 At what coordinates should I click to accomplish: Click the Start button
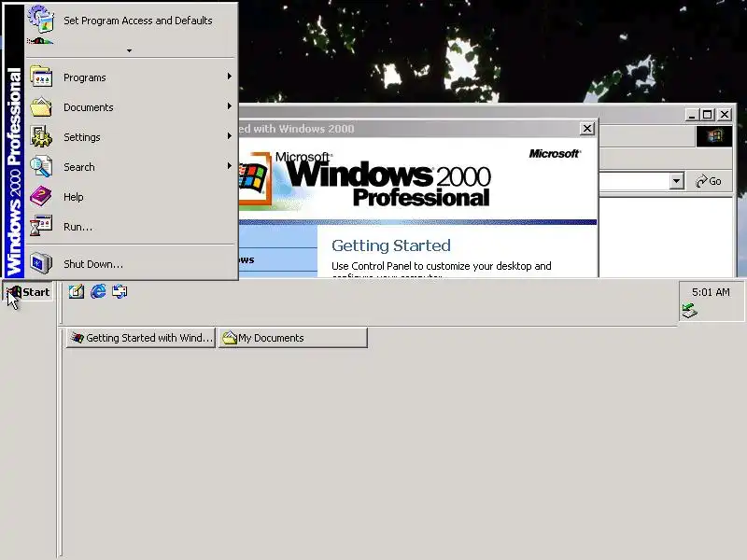pos(28,292)
